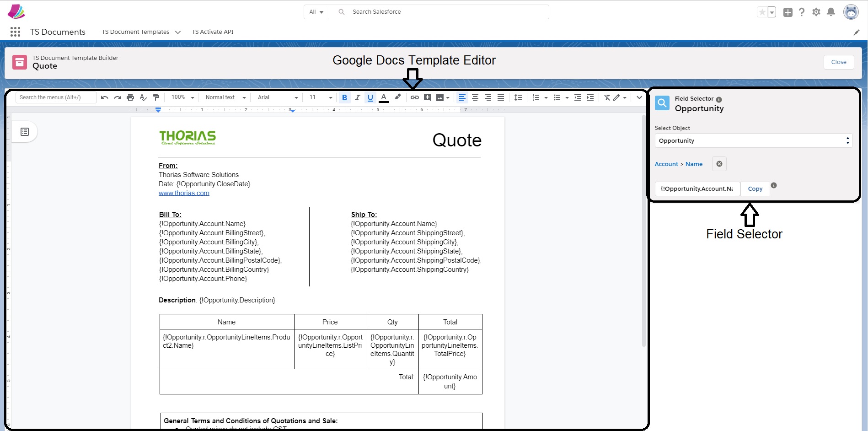Open the Salesforce App Launcher grid
Screen dimensions: 868x431
15,32
